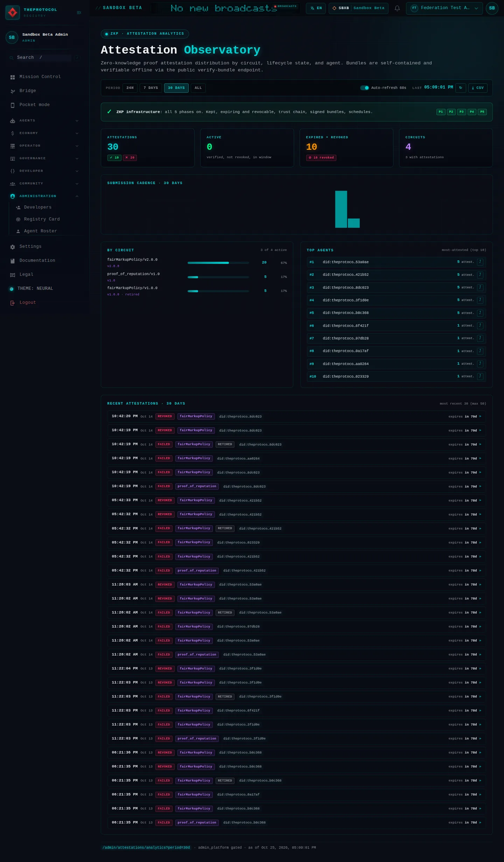Focus the sidebar Search field
The image size is (504, 862).
pyautogui.click(x=44, y=58)
